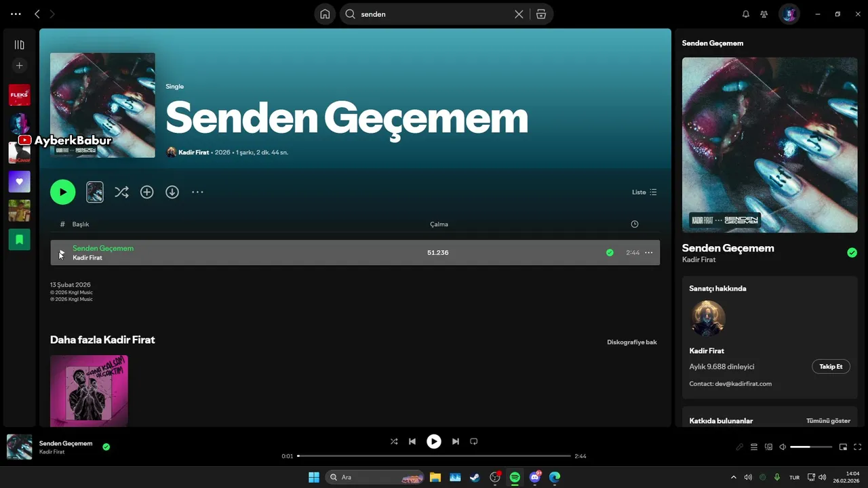Open the mini player icon
The width and height of the screenshot is (868, 488).
843,447
